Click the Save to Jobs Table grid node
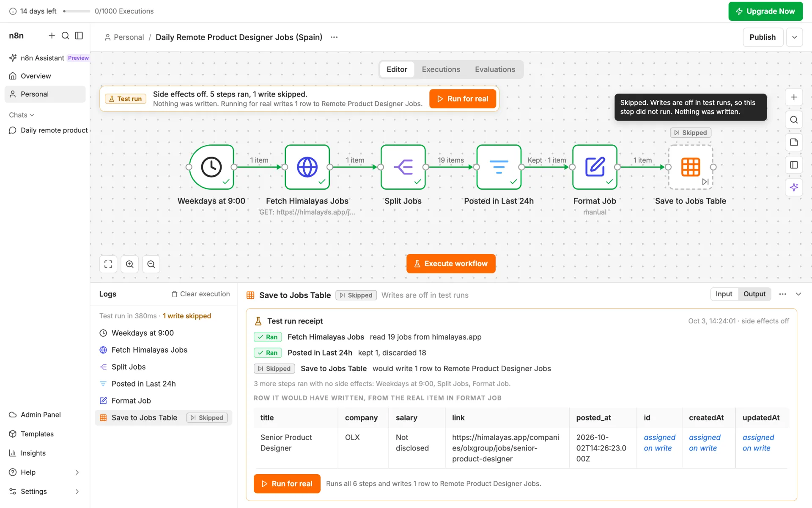The height and width of the screenshot is (508, 812). point(691,167)
